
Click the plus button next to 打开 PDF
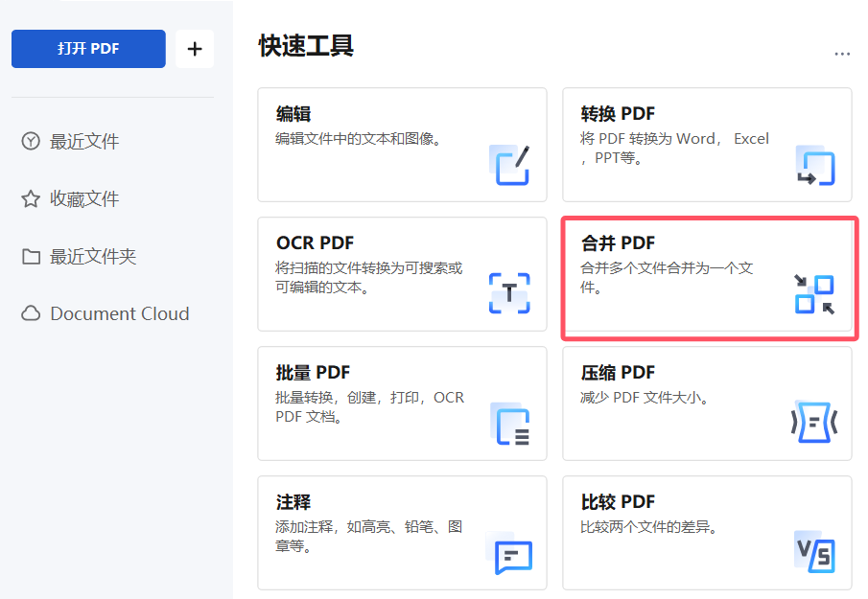click(195, 48)
